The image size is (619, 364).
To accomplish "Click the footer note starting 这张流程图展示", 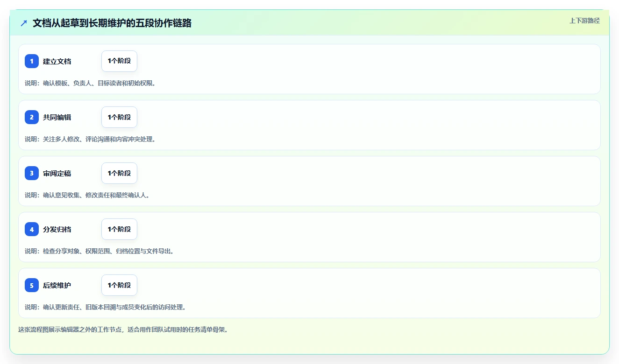I will (x=123, y=329).
